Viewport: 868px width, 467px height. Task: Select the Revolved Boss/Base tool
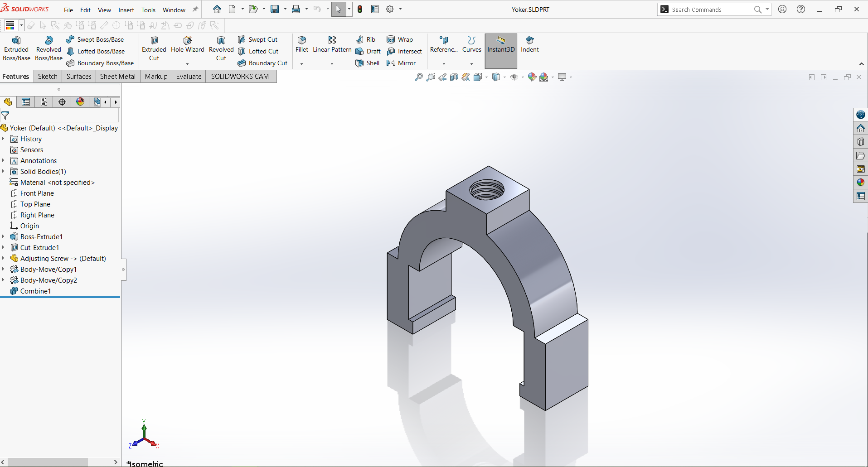point(48,49)
